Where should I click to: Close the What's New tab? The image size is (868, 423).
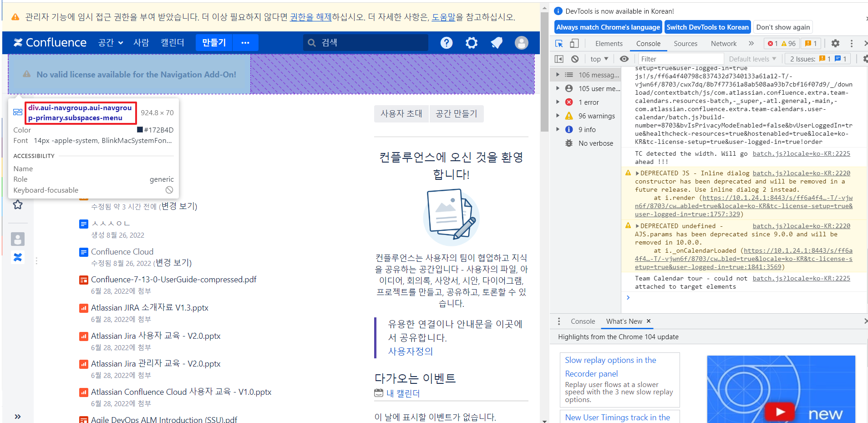pyautogui.click(x=649, y=321)
